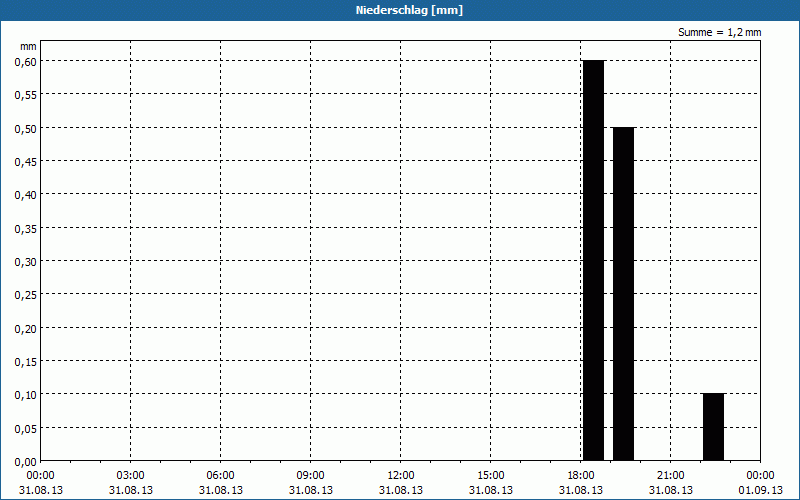The height and width of the screenshot is (500, 800).
Task: Click the Niederschlag [mm] chart title
Action: click(409, 10)
